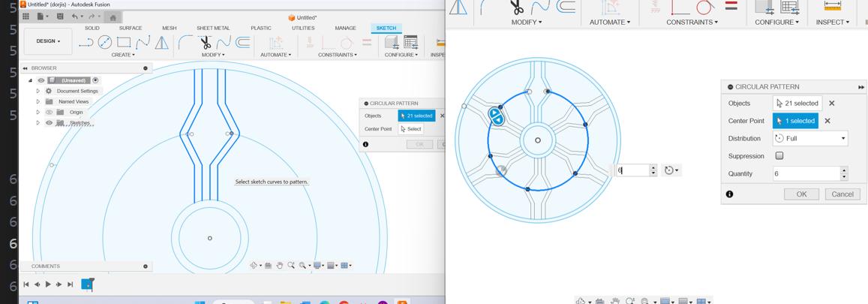868x304 pixels.
Task: Click the Tangent constraint circle icon in right window
Action: coord(704,8)
